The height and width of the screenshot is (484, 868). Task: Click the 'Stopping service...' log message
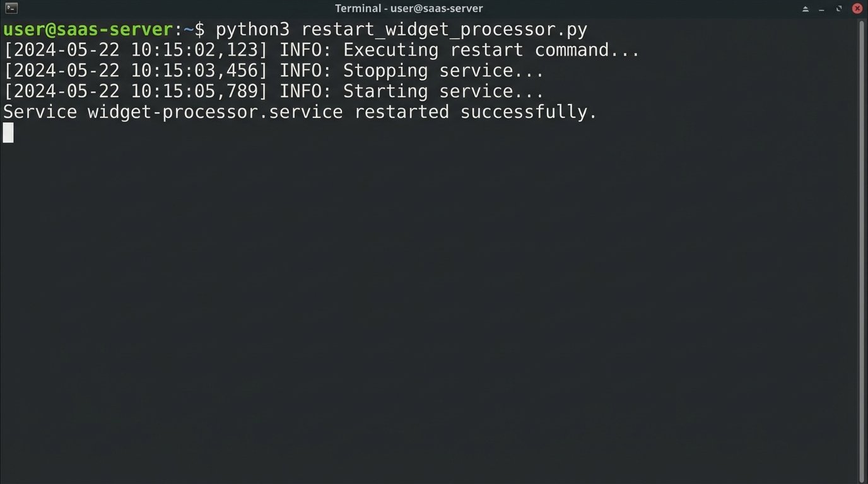tap(443, 71)
